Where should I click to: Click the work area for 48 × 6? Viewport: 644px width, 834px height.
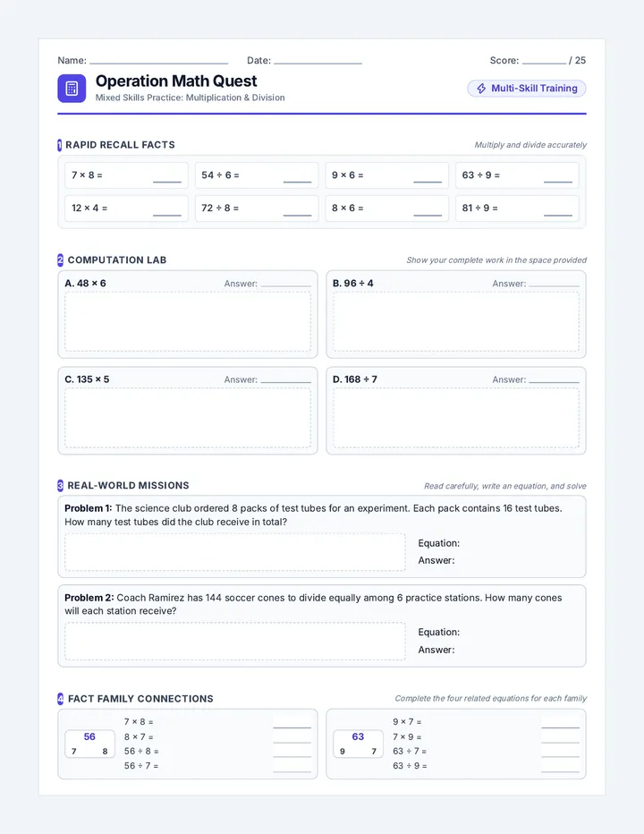[x=188, y=322]
